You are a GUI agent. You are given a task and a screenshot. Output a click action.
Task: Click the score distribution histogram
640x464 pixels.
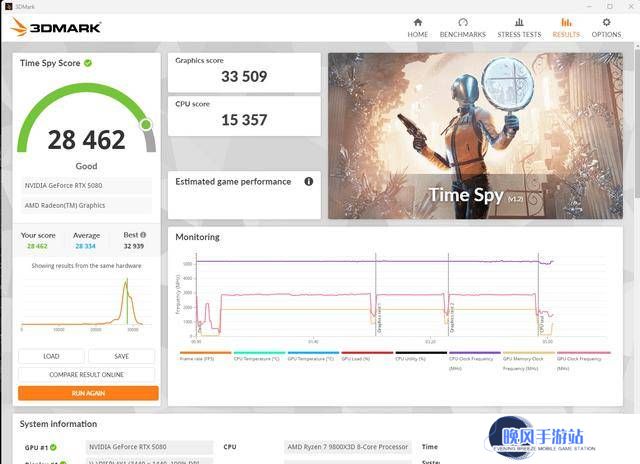click(86, 305)
